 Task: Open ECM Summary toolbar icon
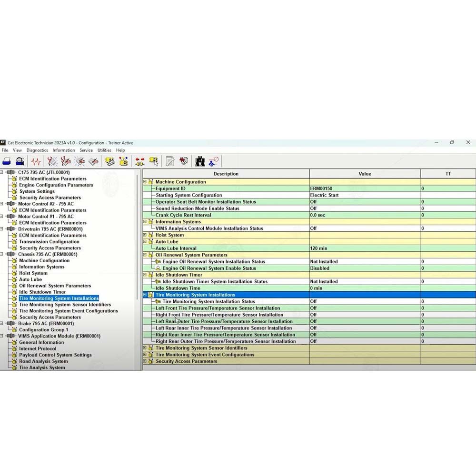pos(109,161)
